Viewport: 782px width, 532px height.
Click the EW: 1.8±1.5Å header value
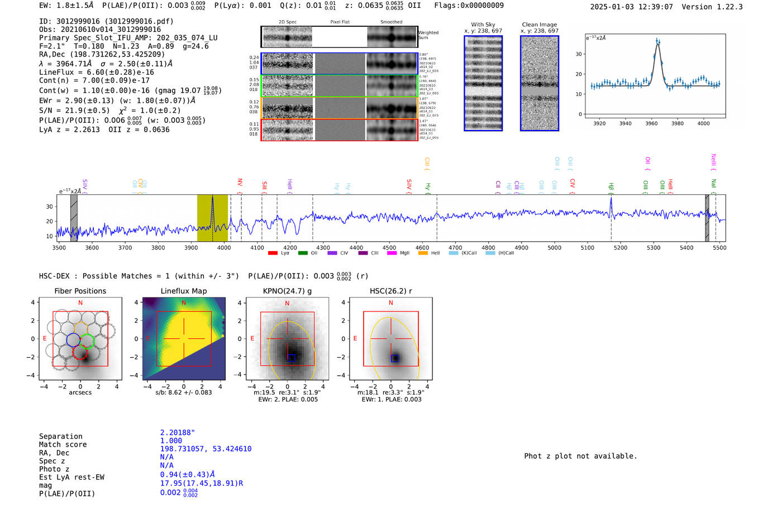click(x=66, y=6)
